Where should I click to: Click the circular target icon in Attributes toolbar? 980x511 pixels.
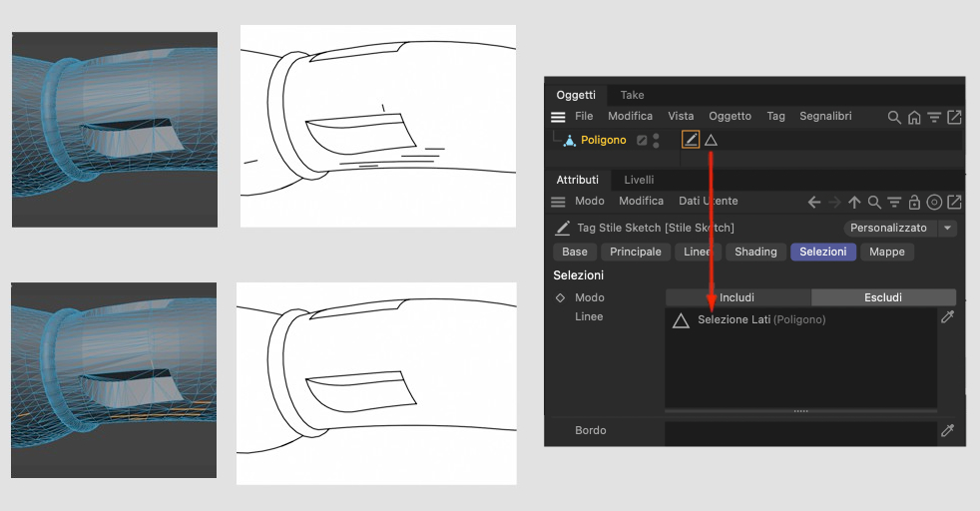[x=934, y=202]
